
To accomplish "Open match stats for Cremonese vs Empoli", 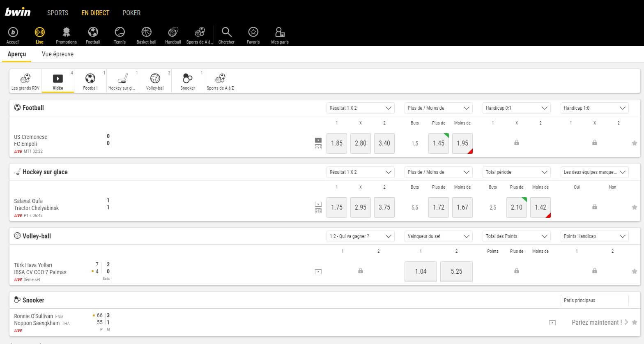I will point(318,147).
